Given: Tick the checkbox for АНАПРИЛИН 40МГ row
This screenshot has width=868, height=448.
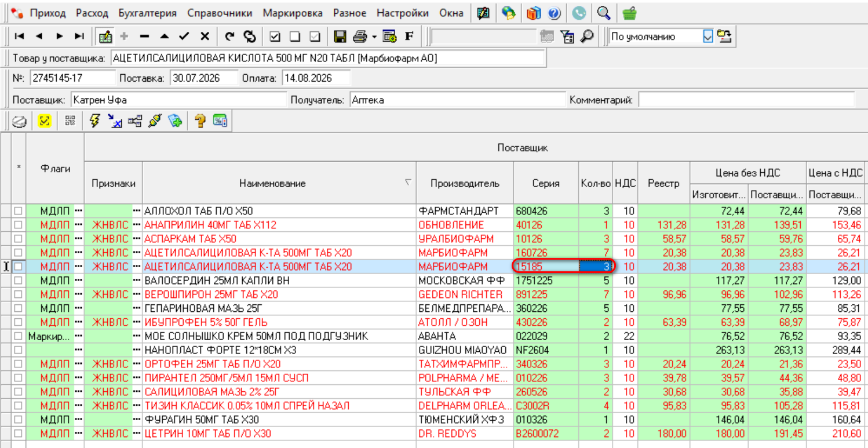Looking at the screenshot, I should pos(18,225).
